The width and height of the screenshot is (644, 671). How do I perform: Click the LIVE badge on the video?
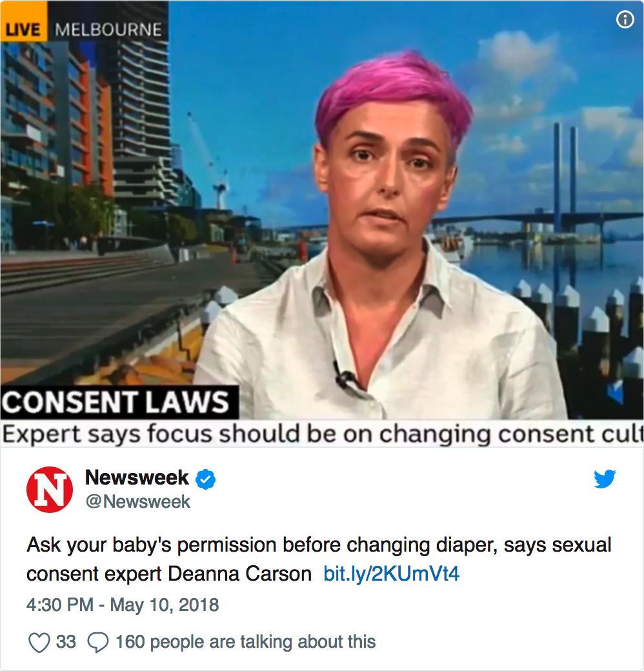[23, 30]
